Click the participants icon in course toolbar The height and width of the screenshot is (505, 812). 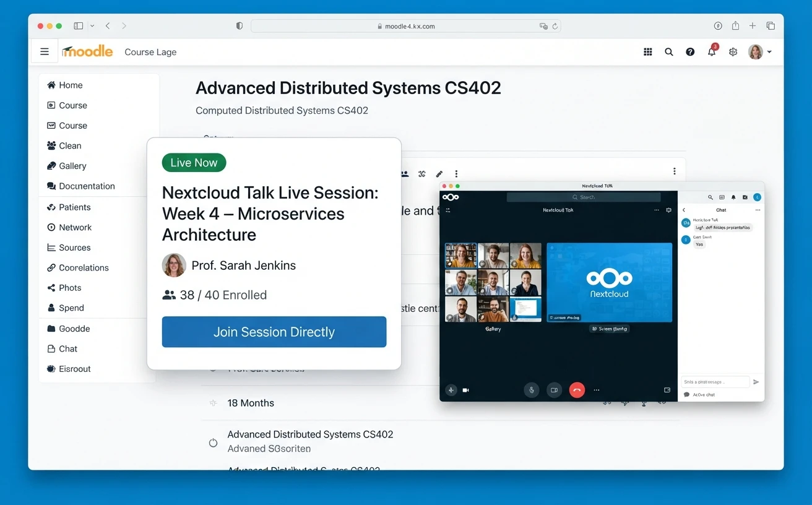[x=405, y=174]
